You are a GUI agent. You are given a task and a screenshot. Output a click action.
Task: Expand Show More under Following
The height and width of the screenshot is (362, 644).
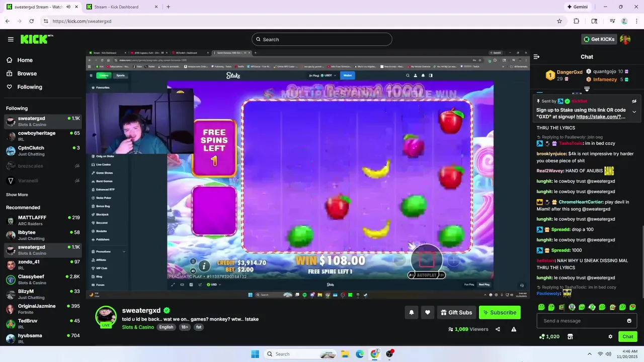17,195
